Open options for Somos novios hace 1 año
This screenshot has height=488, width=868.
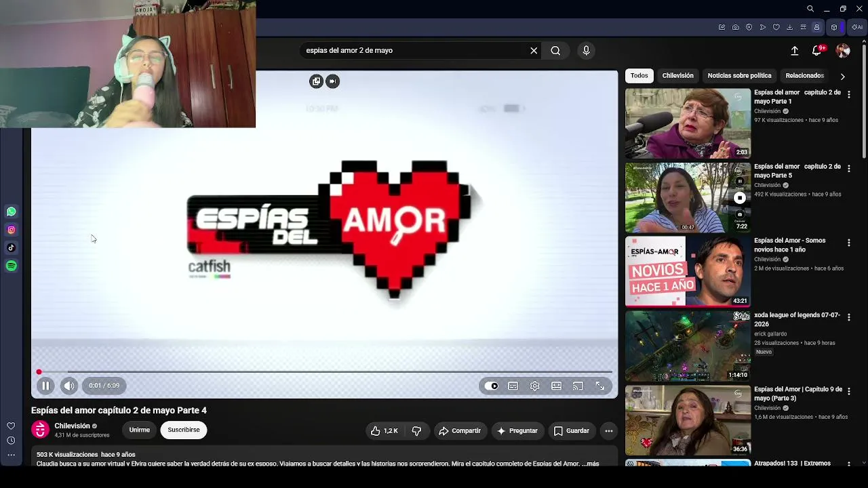point(849,243)
